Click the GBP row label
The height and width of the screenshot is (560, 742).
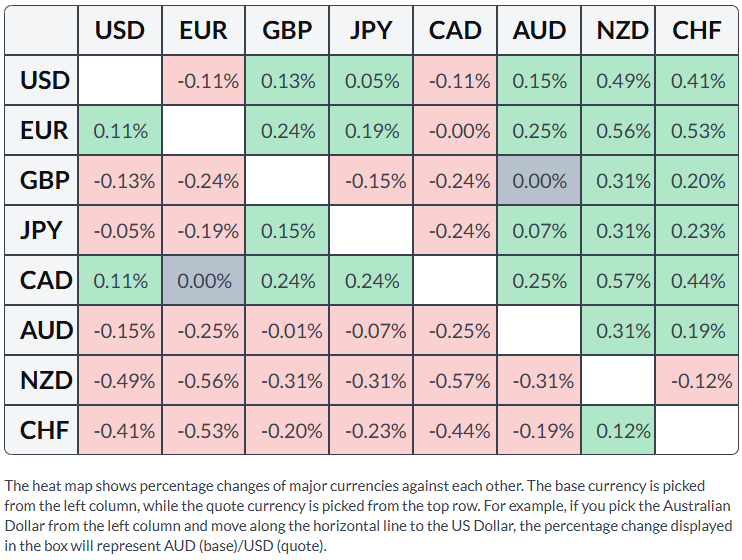(x=42, y=180)
